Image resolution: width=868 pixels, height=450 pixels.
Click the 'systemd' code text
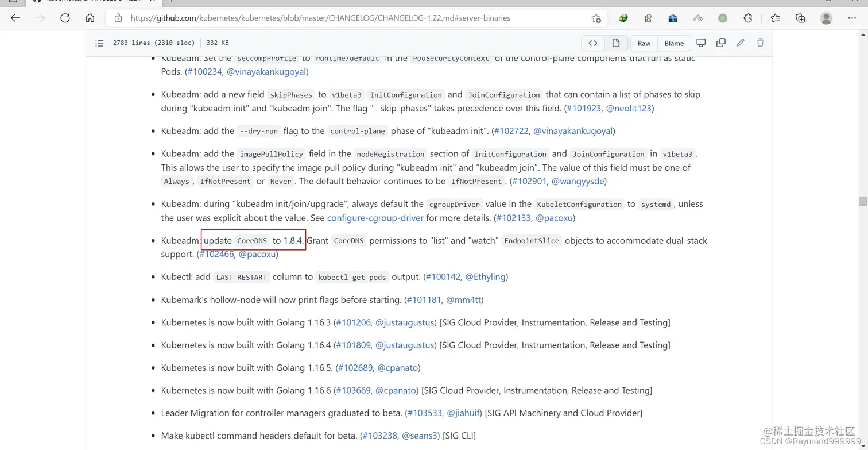click(x=656, y=205)
